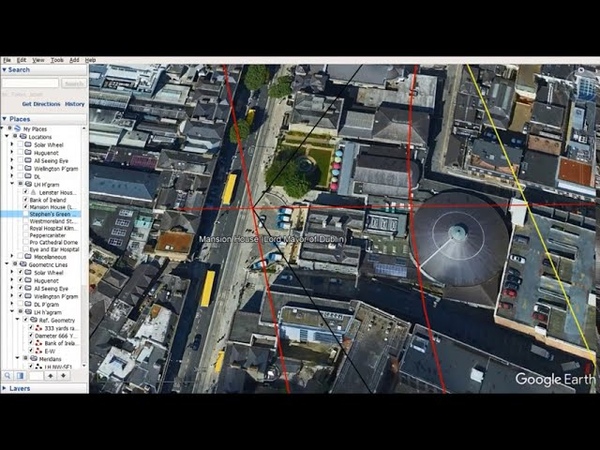Click the Places scrollbar down arrow
This screenshot has height=450, width=600.
coord(84,366)
